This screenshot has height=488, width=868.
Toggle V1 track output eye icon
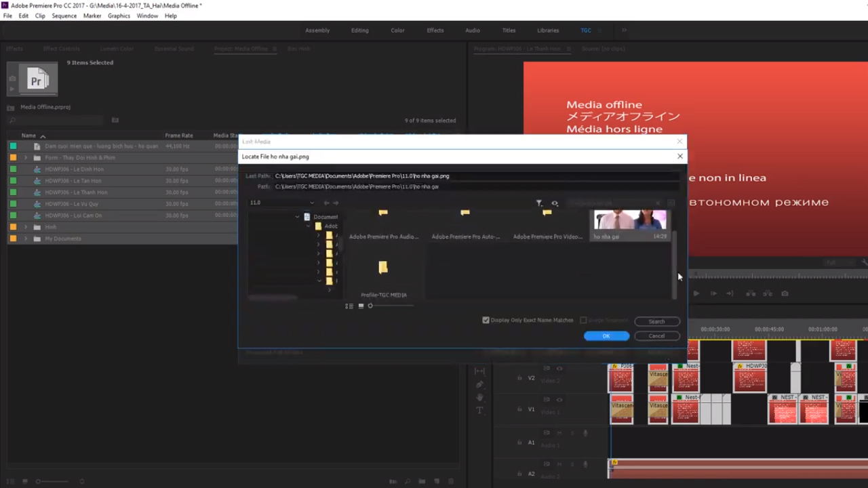[559, 400]
